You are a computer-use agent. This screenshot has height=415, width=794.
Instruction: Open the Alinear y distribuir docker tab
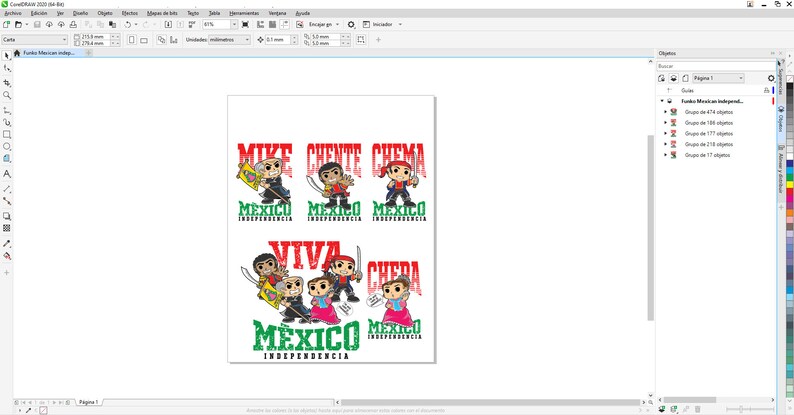pyautogui.click(x=781, y=170)
